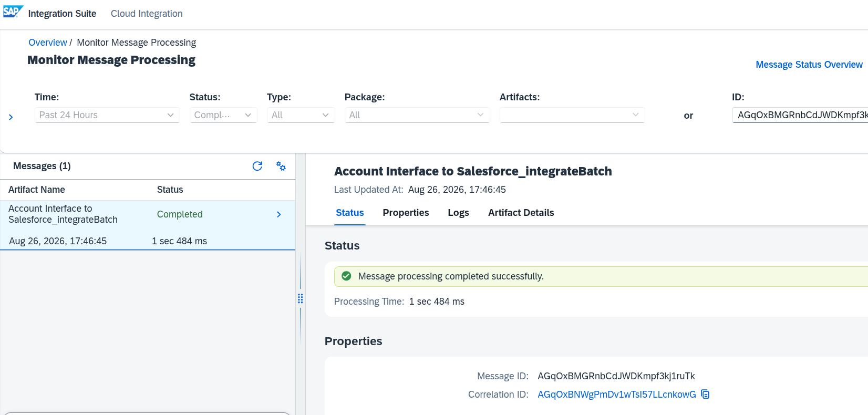Click the Messages (1) heading
Screen dimensions: 868x415
click(x=42, y=166)
